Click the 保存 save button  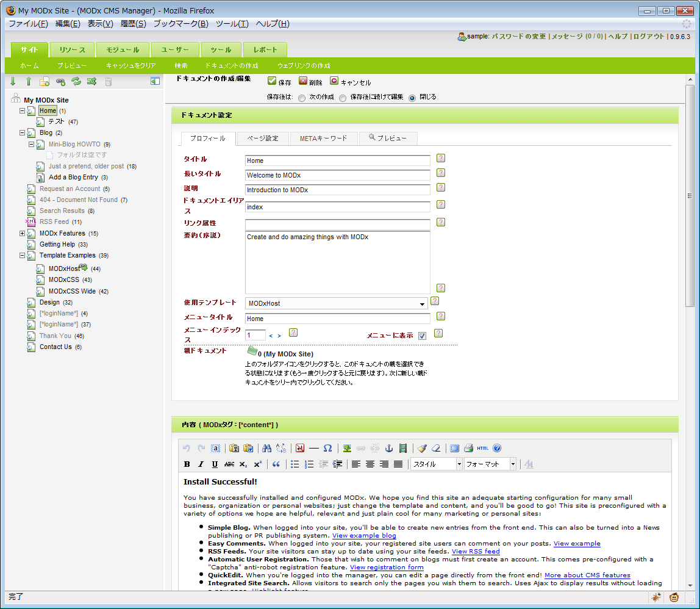coord(279,82)
